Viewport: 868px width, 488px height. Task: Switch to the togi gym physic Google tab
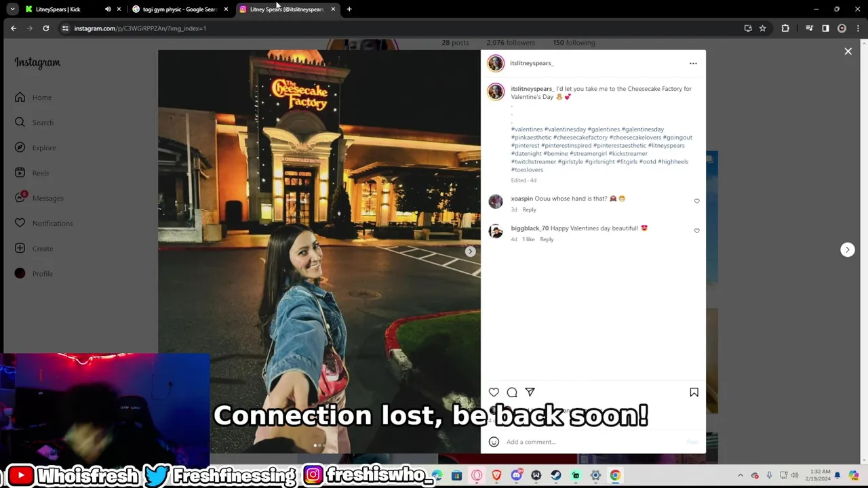pos(180,9)
